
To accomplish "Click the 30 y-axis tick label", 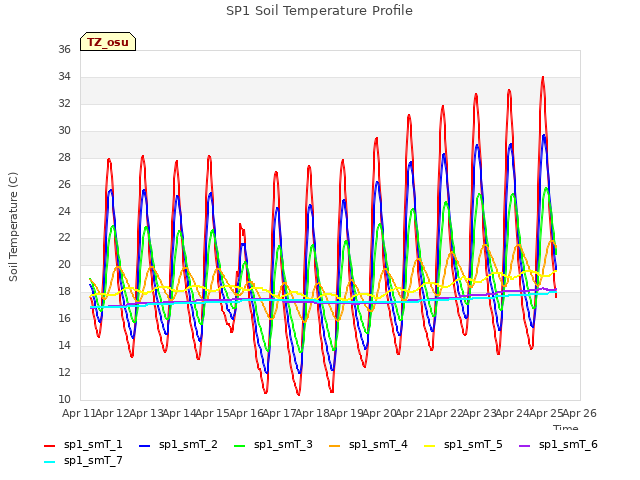I will [64, 131].
